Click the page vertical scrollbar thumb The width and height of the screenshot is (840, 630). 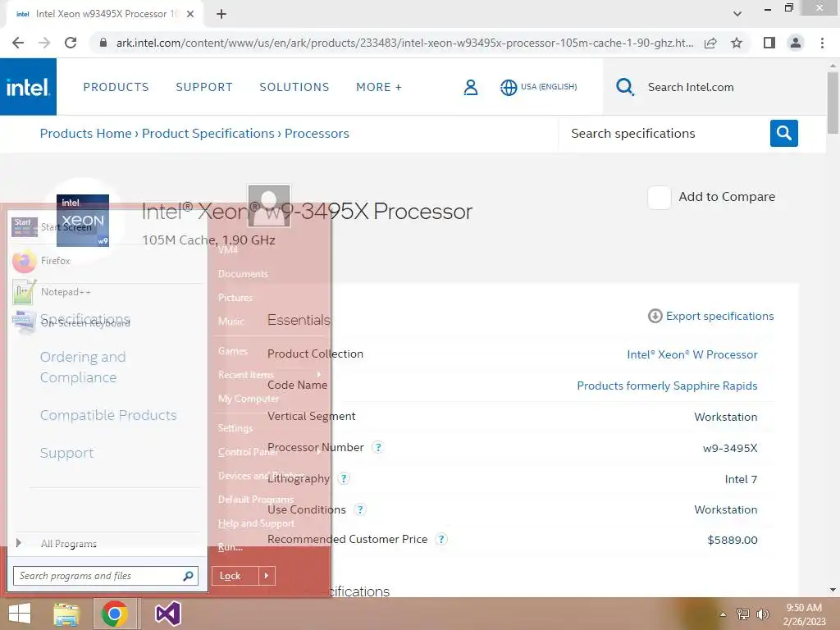pyautogui.click(x=833, y=103)
